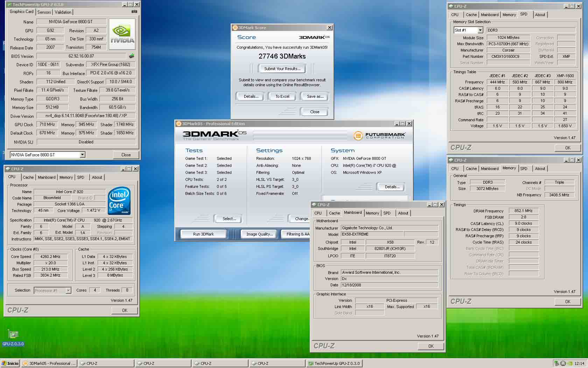
Task: Switch to 3DMark05 Professional taskbar item
Action: point(49,363)
